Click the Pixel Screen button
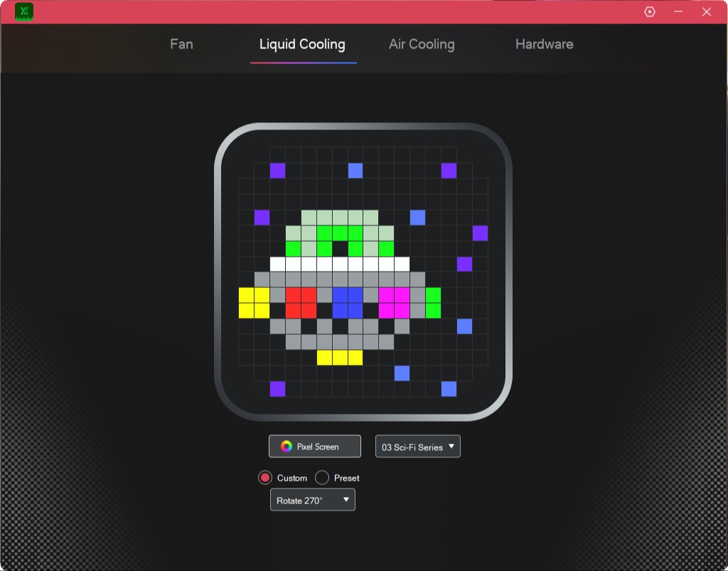 click(x=315, y=446)
